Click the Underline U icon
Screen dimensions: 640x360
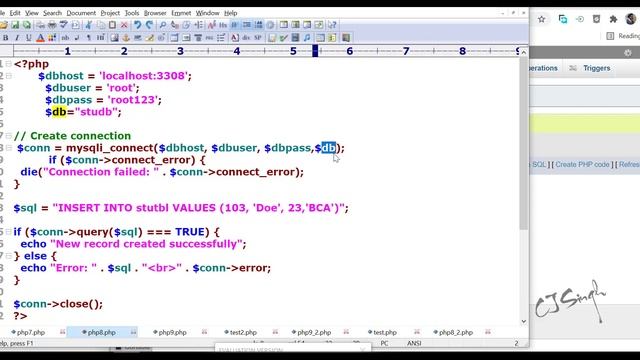point(28,38)
